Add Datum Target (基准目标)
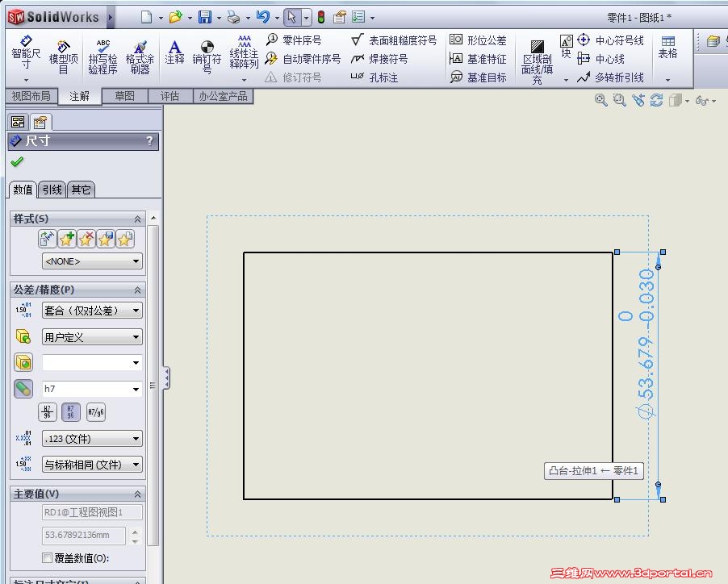Screen dimensions: 728x584 tap(479, 77)
